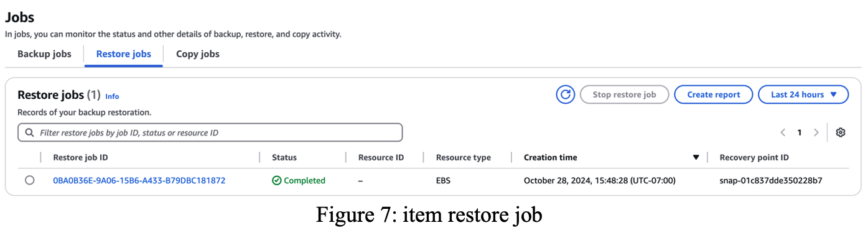Open table preferences gear icon

tap(841, 132)
